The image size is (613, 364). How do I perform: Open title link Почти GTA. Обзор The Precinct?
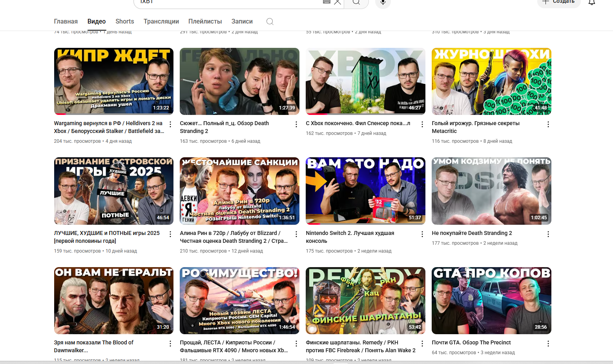(471, 342)
